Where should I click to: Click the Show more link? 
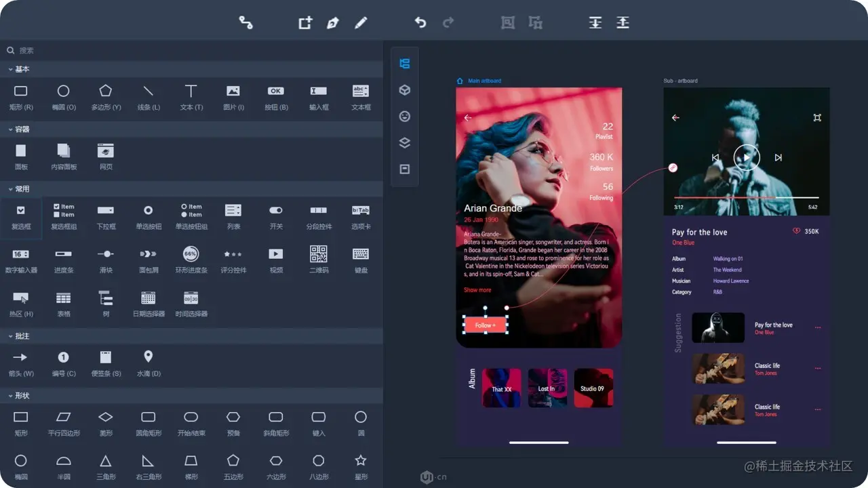point(477,290)
